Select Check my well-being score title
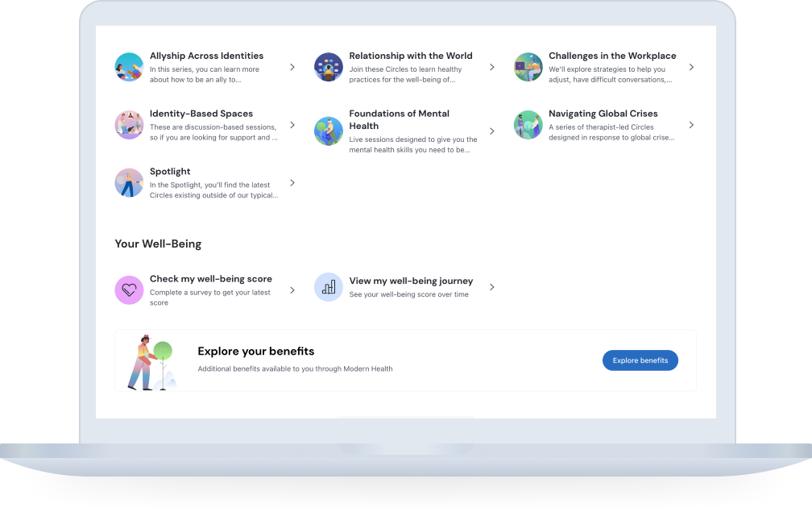This screenshot has width=812, height=512. [x=211, y=279]
